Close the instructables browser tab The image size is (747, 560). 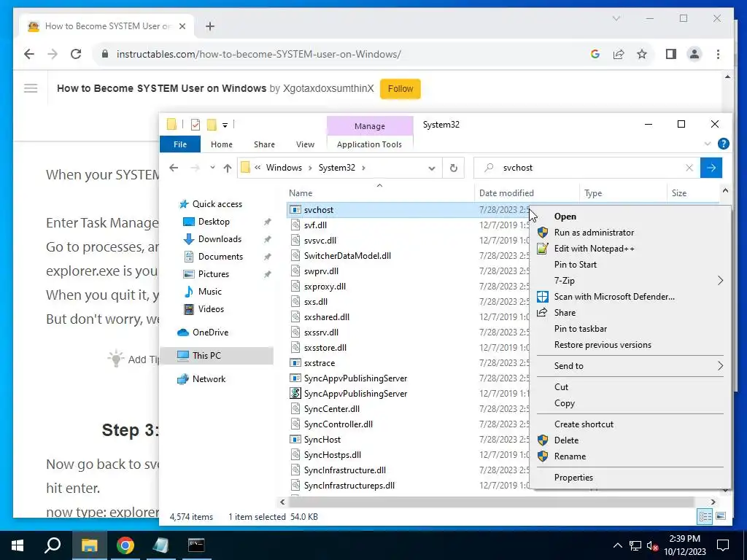(x=182, y=26)
